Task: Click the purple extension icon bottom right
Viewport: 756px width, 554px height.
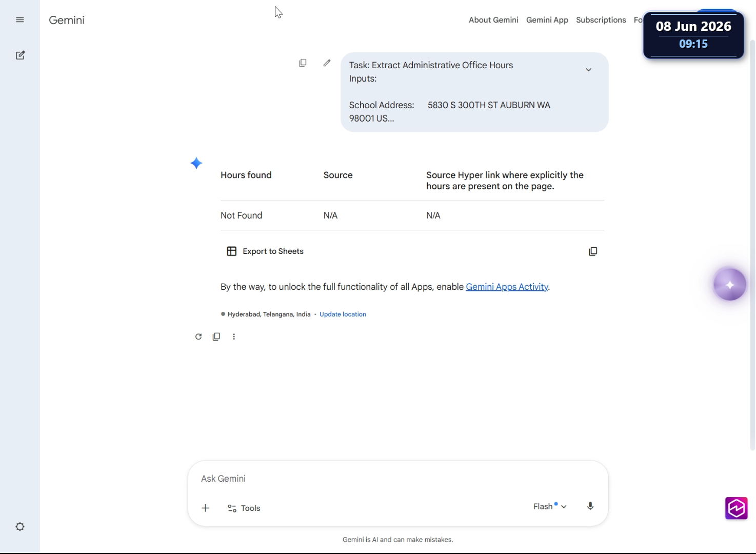Action: click(737, 508)
